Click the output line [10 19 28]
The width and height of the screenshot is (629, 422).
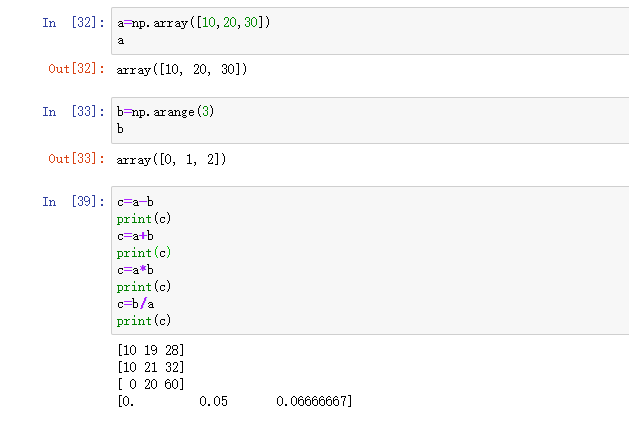pyautogui.click(x=151, y=350)
